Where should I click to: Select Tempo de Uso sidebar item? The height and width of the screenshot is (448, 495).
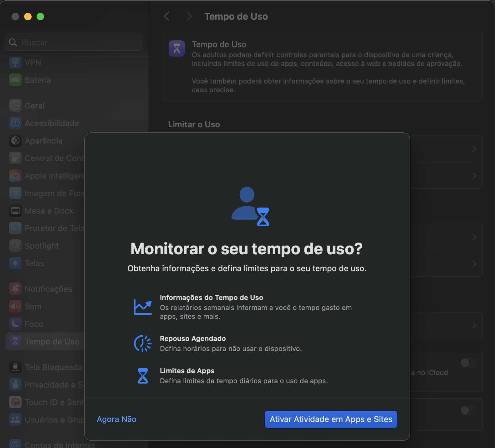[x=45, y=341]
